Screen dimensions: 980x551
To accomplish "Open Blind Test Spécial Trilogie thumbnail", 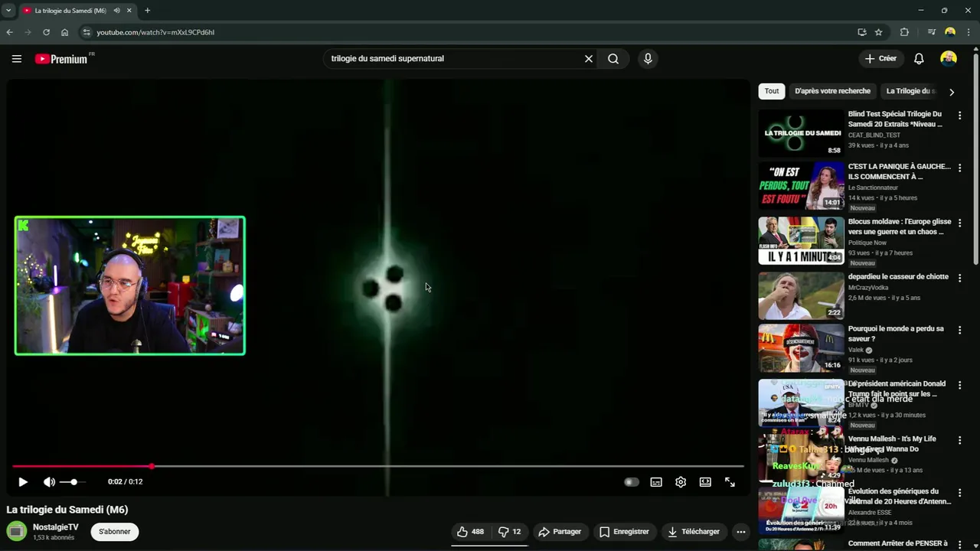I will point(801,133).
